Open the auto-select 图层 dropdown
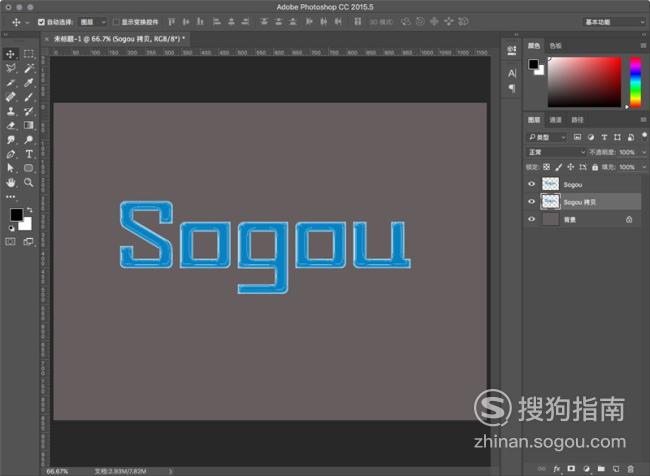Viewport: 650px width, 476px height. click(x=93, y=22)
